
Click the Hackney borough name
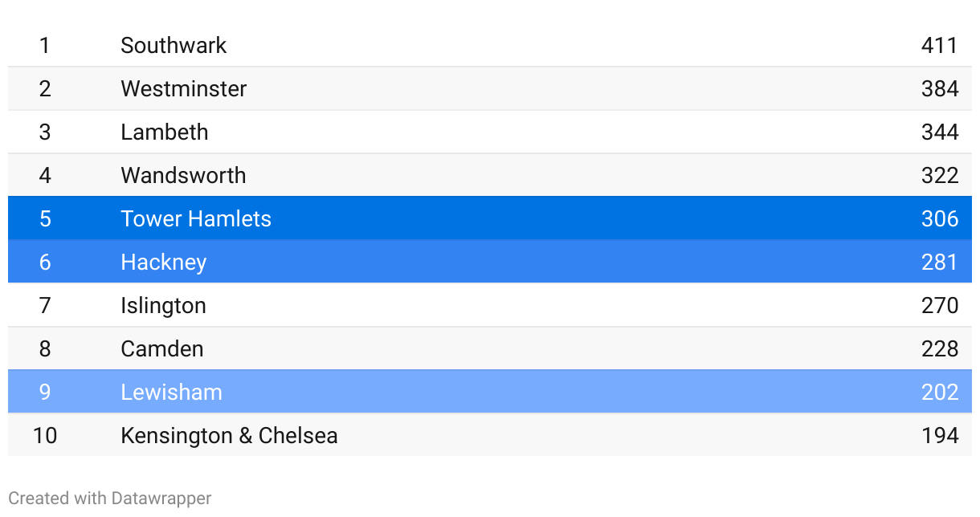[163, 263]
